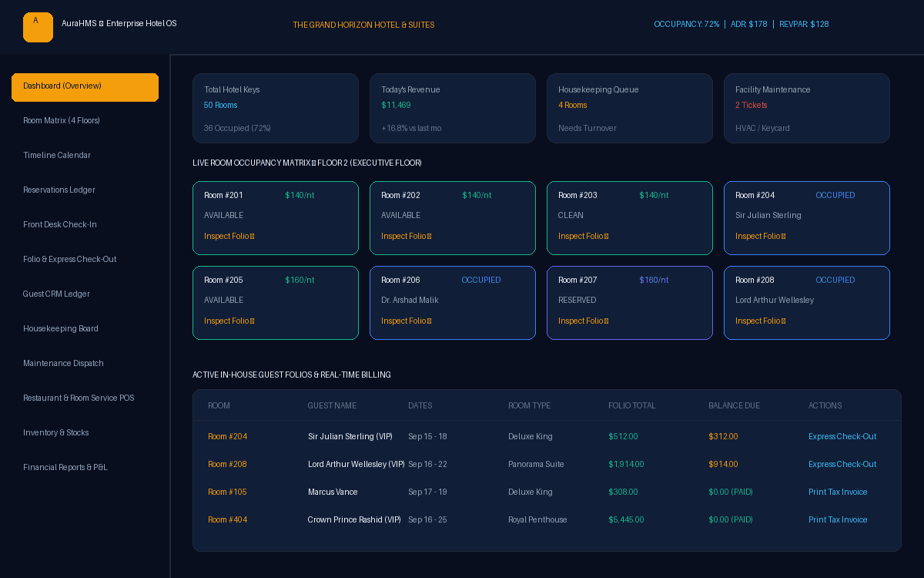Open Dashboard (Overview) in sidebar
Image resolution: width=924 pixels, height=578 pixels.
coord(85,87)
